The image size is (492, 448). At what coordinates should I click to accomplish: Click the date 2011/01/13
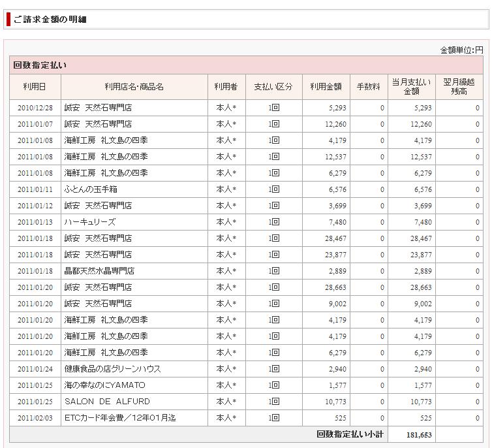click(x=35, y=222)
